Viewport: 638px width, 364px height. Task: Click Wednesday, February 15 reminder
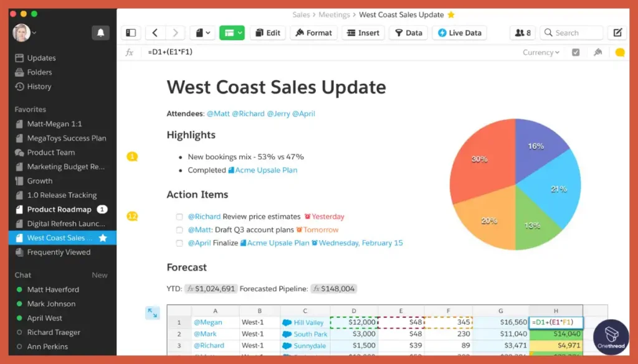[x=357, y=243]
